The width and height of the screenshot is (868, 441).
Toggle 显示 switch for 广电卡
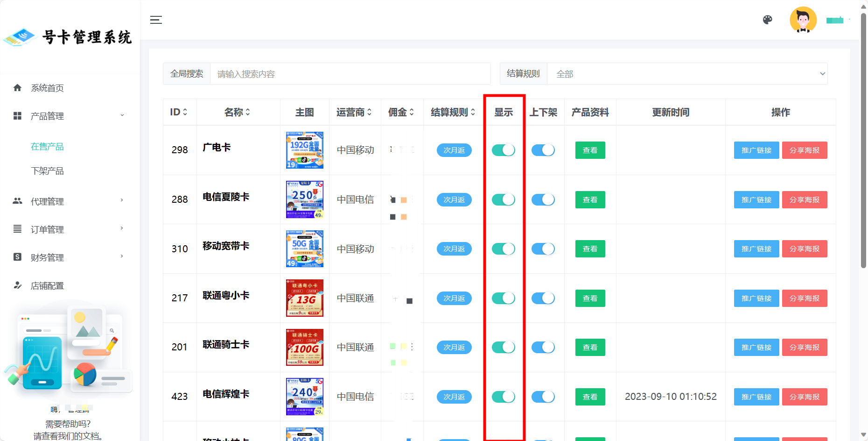tap(504, 150)
